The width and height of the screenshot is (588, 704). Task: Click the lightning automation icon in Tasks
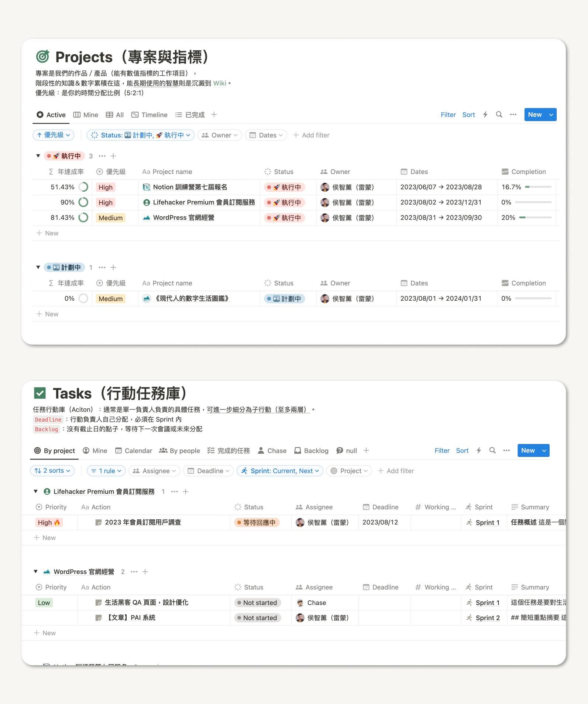coord(479,450)
